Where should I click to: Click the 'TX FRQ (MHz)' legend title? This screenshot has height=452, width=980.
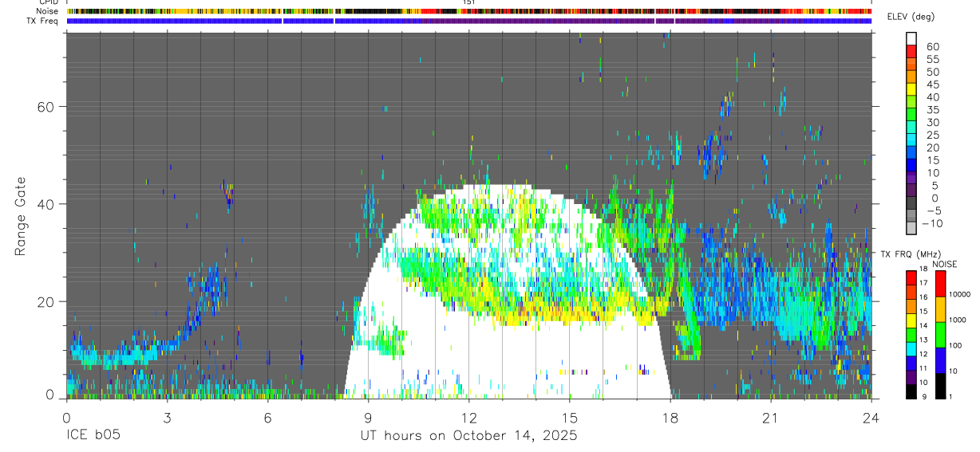click(909, 254)
